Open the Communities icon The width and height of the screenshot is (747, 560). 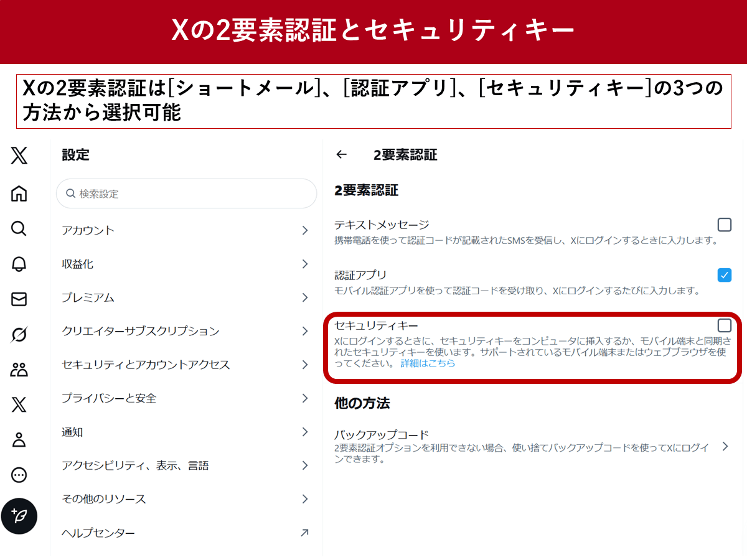(x=19, y=369)
